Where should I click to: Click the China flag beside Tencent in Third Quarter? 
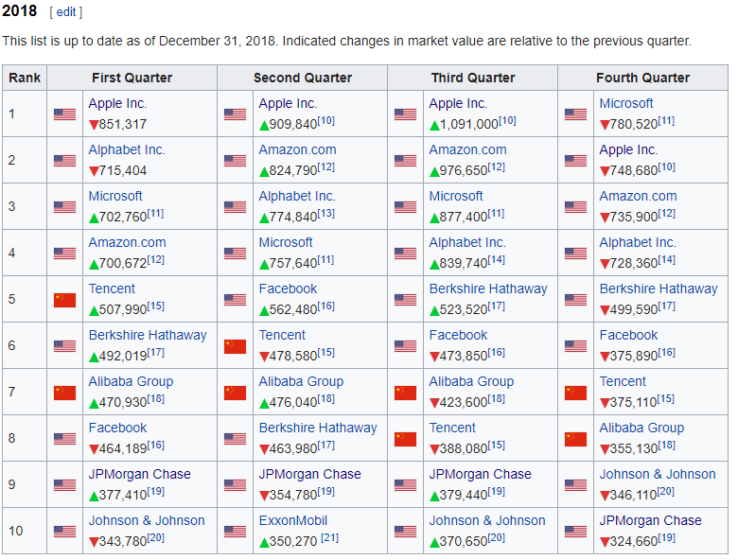405,439
